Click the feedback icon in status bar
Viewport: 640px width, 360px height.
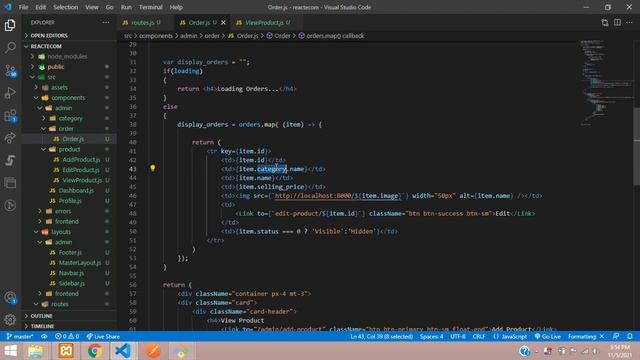click(x=616, y=336)
